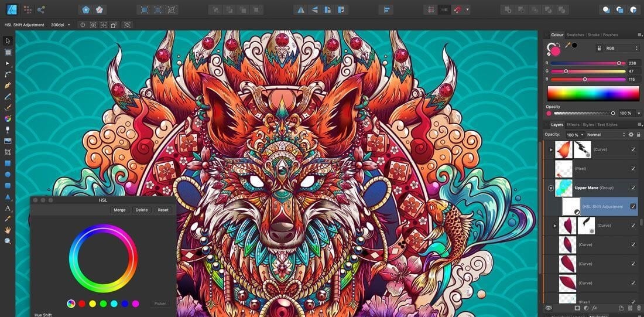This screenshot has width=644, height=317.
Task: Select the Move tool in the left toolbar
Action: [8, 40]
